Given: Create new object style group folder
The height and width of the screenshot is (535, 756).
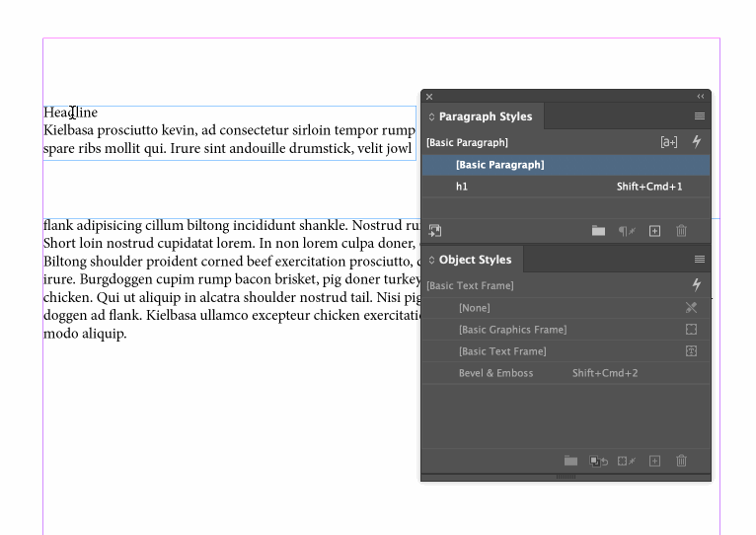Looking at the screenshot, I should point(570,461).
